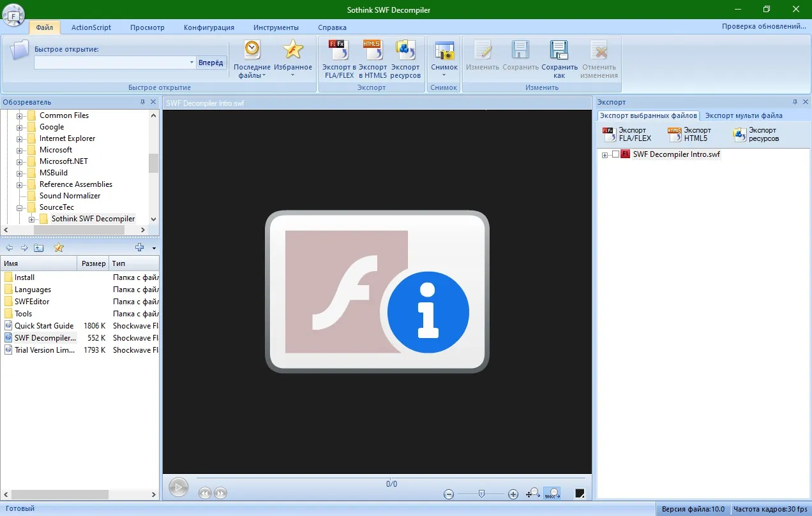Open the quick open path dropdown

pos(192,63)
